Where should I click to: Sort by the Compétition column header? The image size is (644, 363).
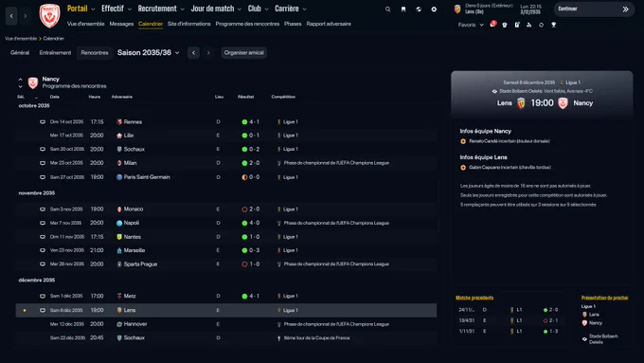click(x=283, y=97)
